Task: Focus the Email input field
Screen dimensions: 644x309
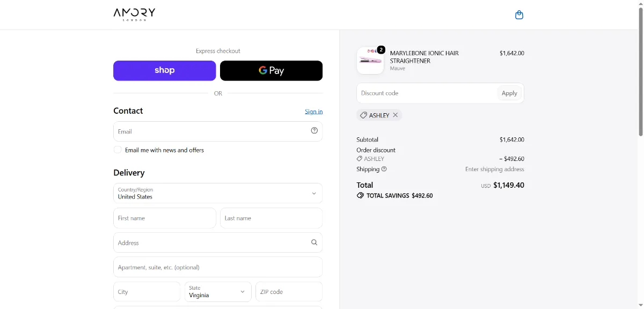Action: [218, 131]
